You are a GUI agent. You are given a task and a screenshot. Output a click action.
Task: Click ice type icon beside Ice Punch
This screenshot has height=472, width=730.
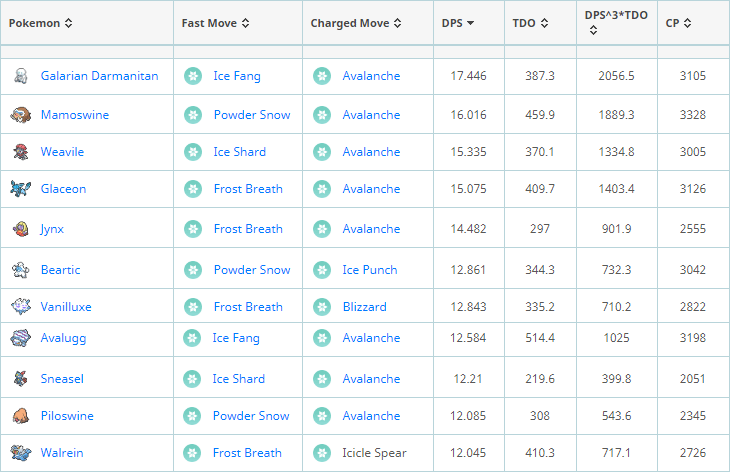(322, 270)
